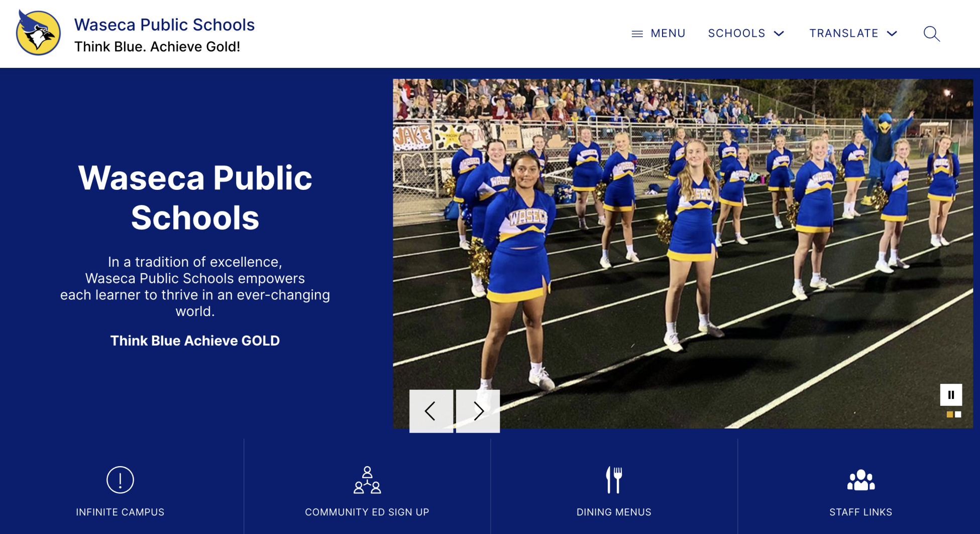The height and width of the screenshot is (534, 980).
Task: Toggle to the second slide indicator dot
Action: coord(958,414)
